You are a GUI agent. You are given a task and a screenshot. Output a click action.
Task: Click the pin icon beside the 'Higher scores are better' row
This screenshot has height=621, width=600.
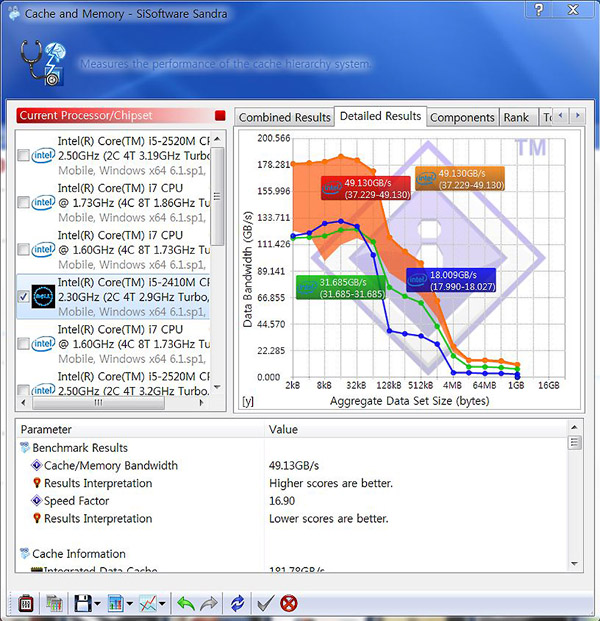click(x=37, y=483)
